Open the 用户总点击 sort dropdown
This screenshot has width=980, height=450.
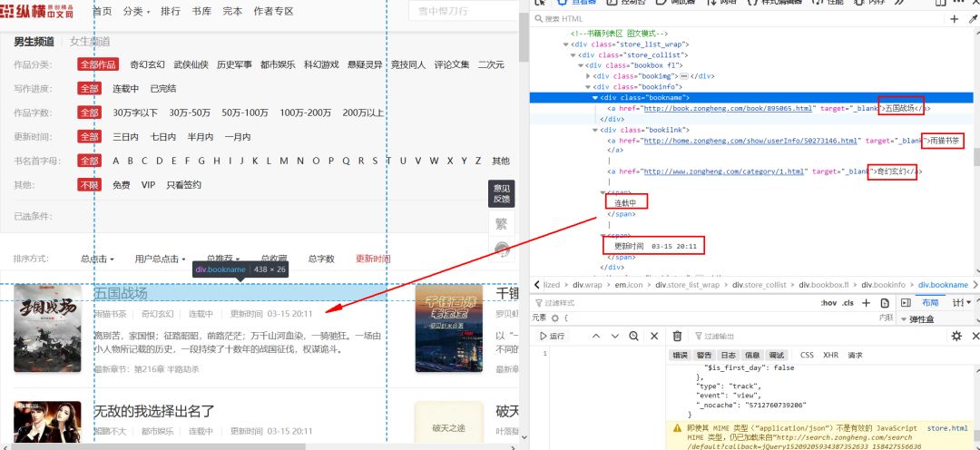(x=161, y=259)
